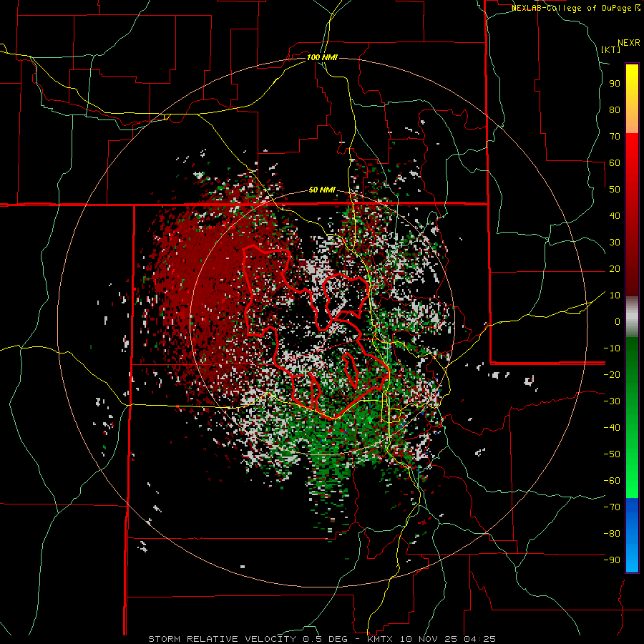Select the 100 NMI range ring label
Image resolution: width=644 pixels, height=644 pixels.
pos(322,57)
